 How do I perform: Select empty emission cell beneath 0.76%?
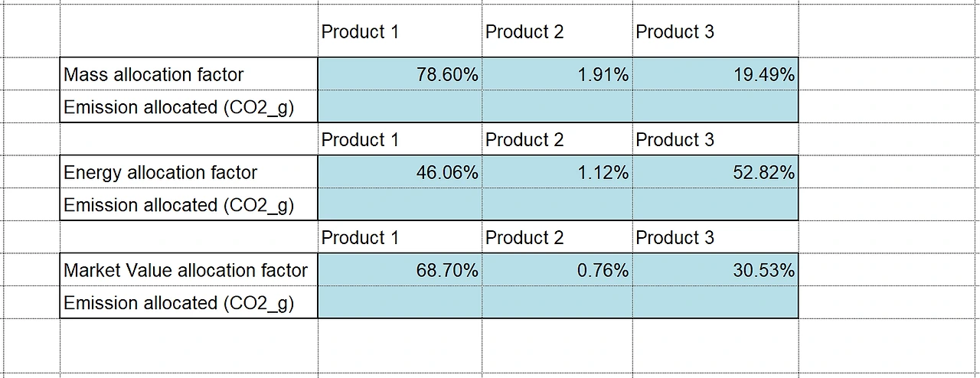557,303
